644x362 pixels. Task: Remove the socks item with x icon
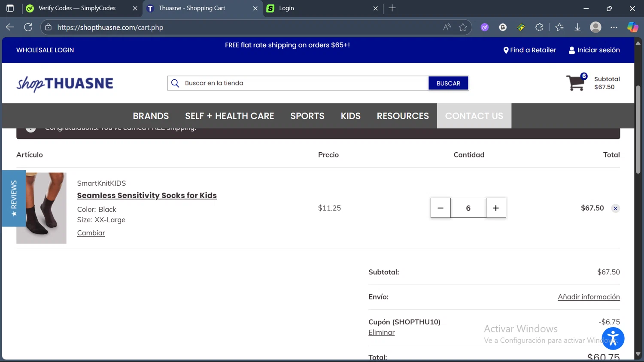click(x=615, y=208)
